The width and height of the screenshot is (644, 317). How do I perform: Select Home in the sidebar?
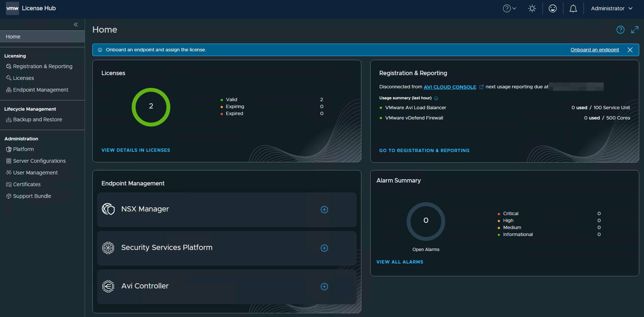pyautogui.click(x=43, y=37)
